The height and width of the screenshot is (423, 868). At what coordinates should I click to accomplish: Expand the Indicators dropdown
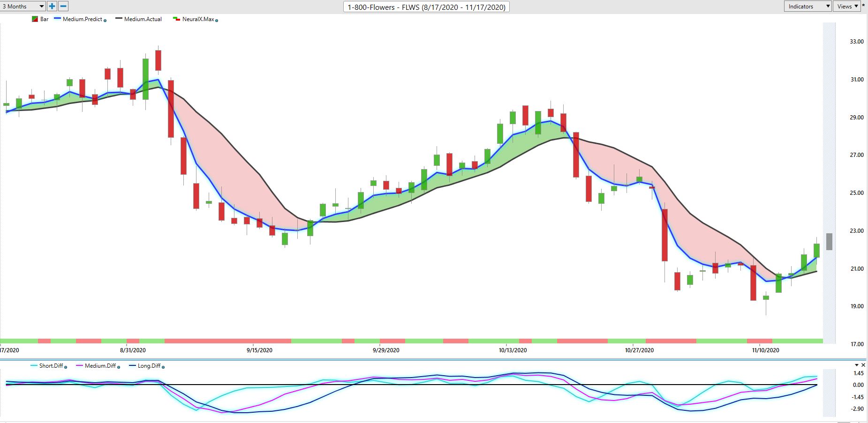[x=807, y=6]
